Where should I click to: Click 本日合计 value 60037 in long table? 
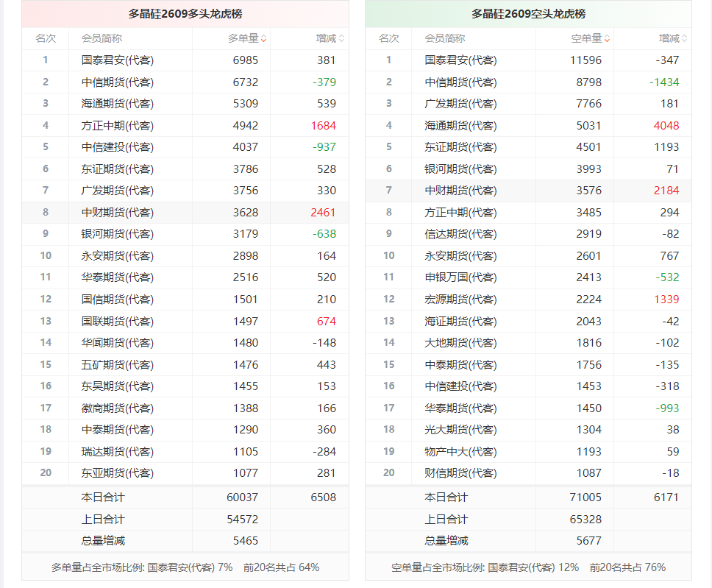click(x=243, y=497)
